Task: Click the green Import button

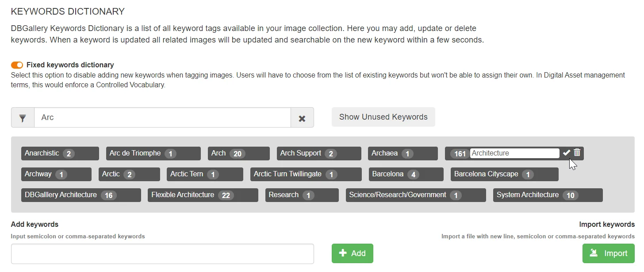Action: [x=608, y=253]
